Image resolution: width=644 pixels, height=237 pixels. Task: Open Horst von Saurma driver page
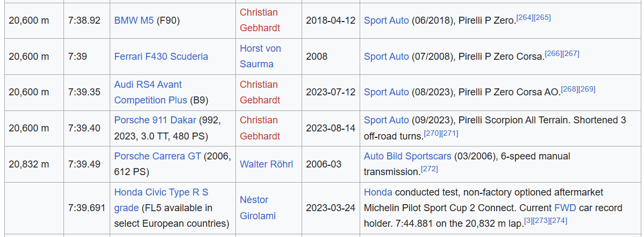click(x=260, y=48)
